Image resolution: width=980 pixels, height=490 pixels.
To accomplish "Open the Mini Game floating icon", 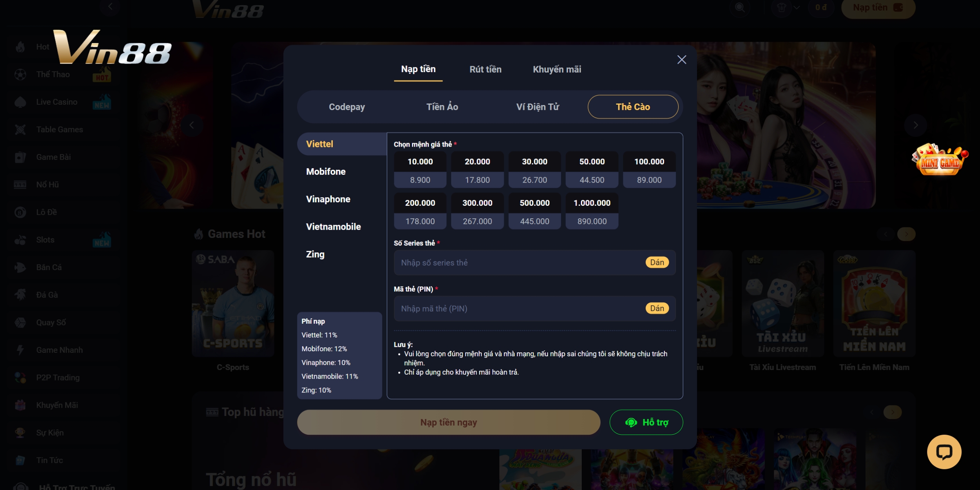I will point(940,160).
